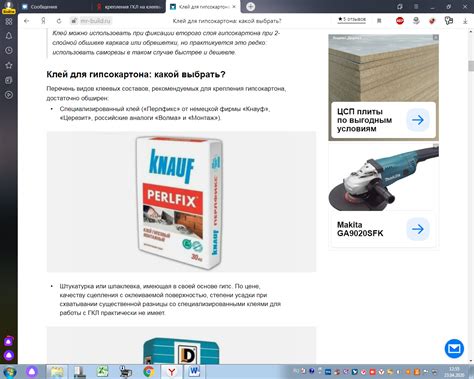This screenshot has height=379, width=474.
Task: Open a new tab with the plus button
Action: [x=250, y=6]
